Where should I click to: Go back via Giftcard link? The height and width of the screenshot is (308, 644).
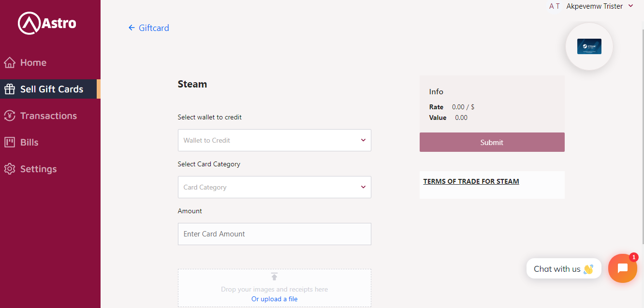[x=154, y=28]
